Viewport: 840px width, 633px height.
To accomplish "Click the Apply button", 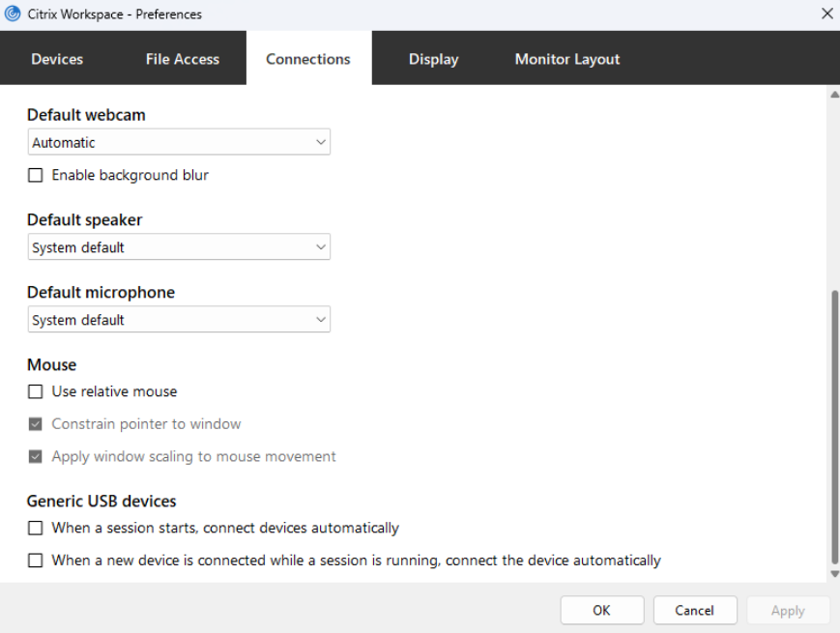I will point(788,611).
